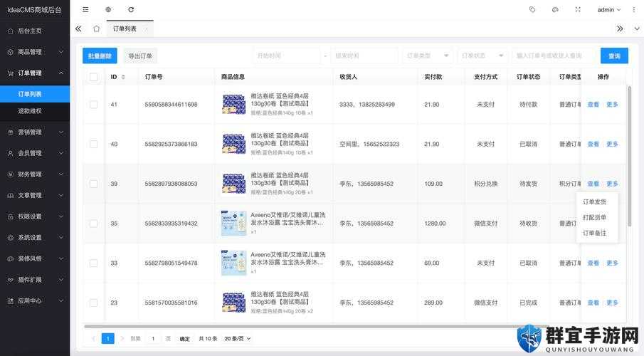
Task: Open 退款维权 in the sidebar
Action: (x=35, y=111)
